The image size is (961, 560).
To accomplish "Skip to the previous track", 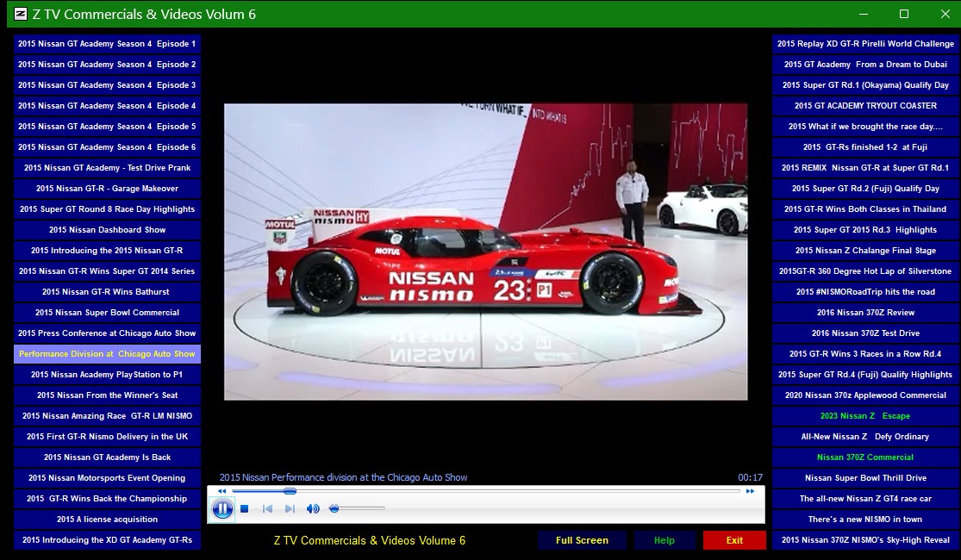I will click(267, 509).
